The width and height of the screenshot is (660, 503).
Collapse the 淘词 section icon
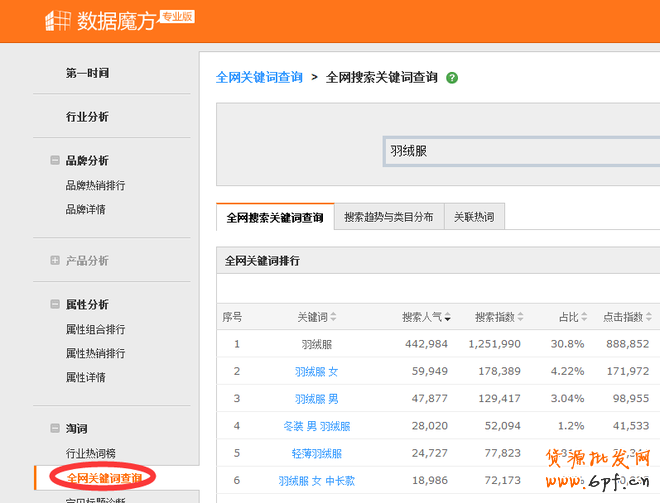55,428
